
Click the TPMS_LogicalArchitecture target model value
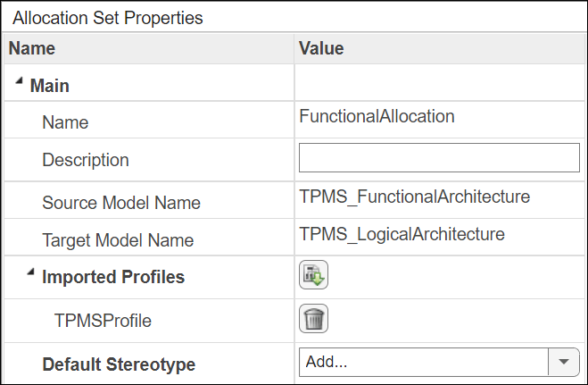402,234
